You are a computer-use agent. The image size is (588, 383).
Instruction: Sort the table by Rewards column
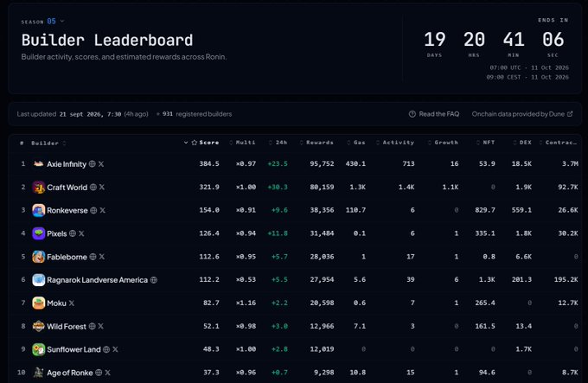tap(316, 143)
